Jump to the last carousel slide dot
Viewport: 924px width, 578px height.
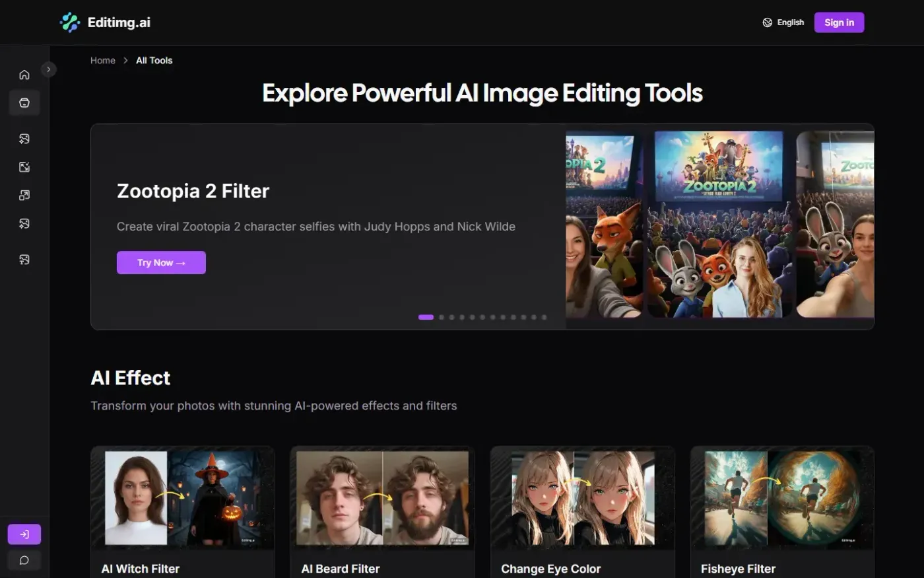(x=544, y=317)
